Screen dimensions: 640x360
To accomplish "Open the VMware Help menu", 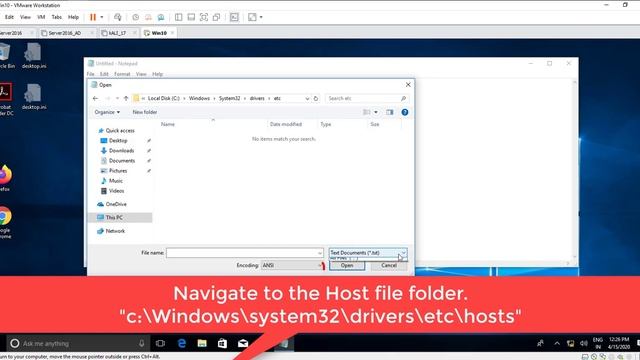I will [x=73, y=17].
